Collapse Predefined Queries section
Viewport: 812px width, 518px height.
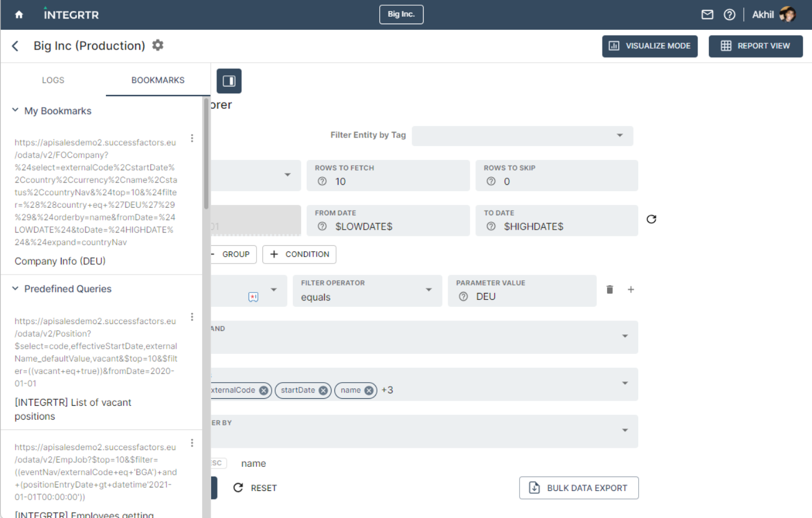tap(16, 288)
